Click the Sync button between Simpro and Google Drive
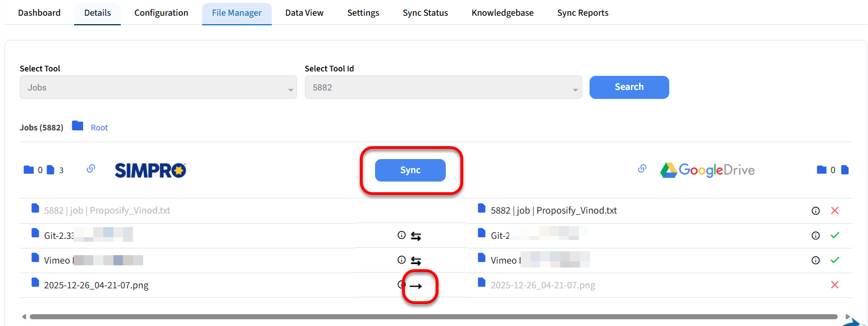The image size is (868, 326). (x=410, y=170)
